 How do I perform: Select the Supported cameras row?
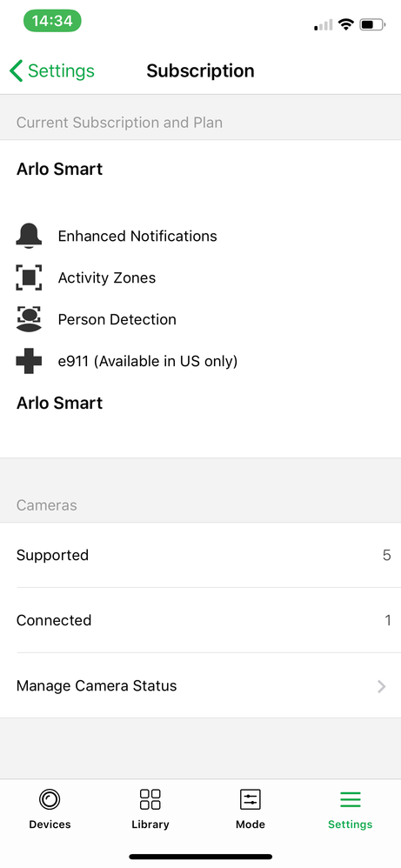pos(200,555)
